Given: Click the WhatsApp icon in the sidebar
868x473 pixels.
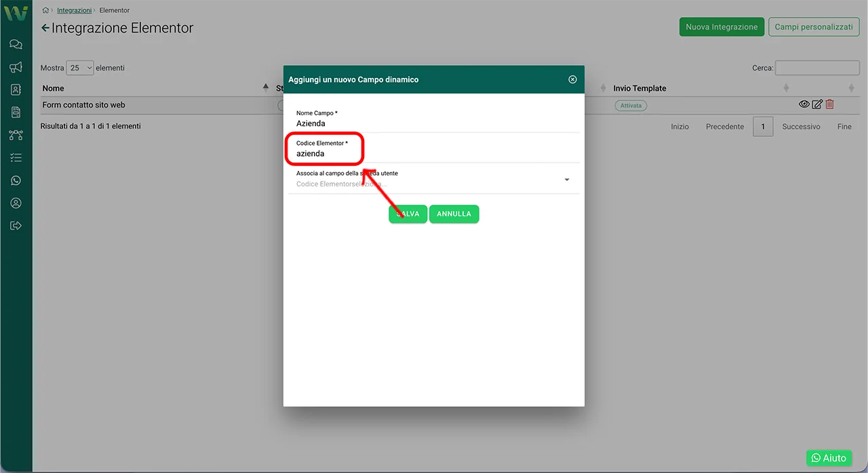Looking at the screenshot, I should [16, 180].
